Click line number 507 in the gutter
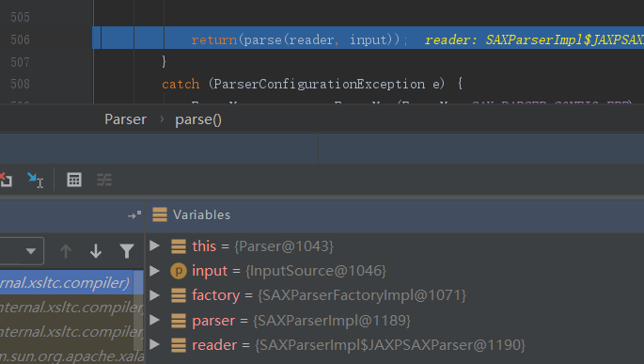644x364 pixels. (20, 62)
